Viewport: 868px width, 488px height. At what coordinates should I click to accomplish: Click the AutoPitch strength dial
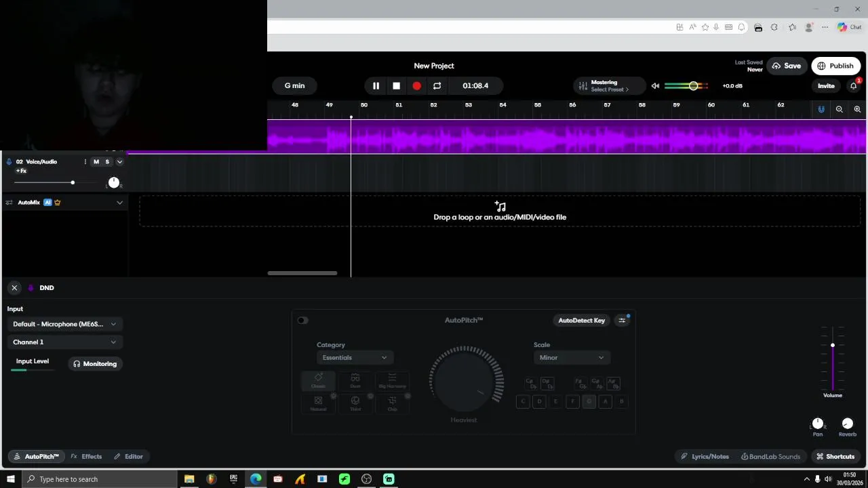coord(465,381)
